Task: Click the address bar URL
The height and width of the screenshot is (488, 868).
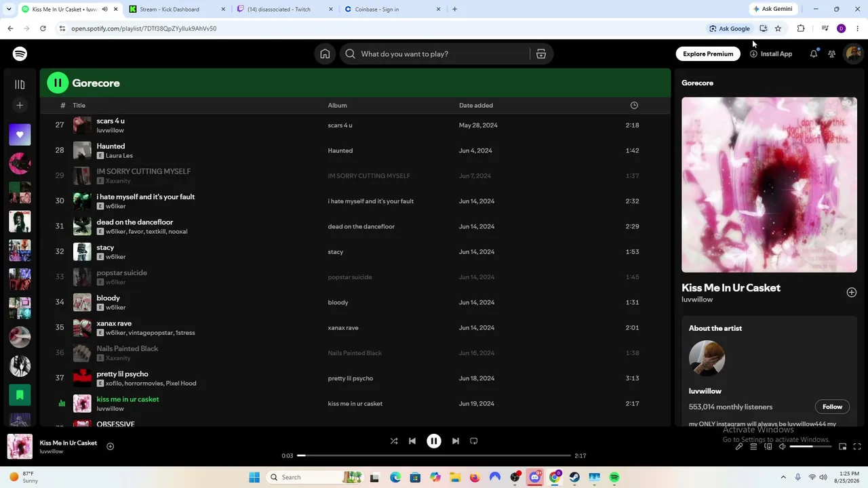Action: (x=144, y=28)
